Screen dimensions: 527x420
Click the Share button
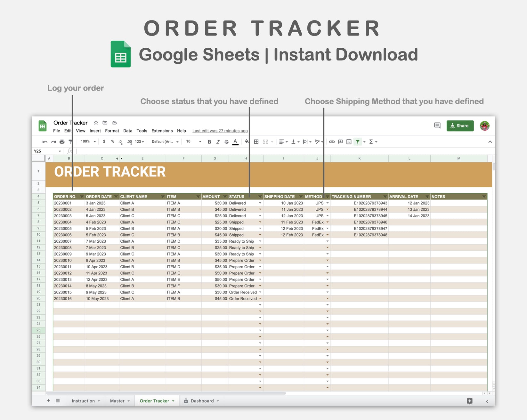(460, 125)
